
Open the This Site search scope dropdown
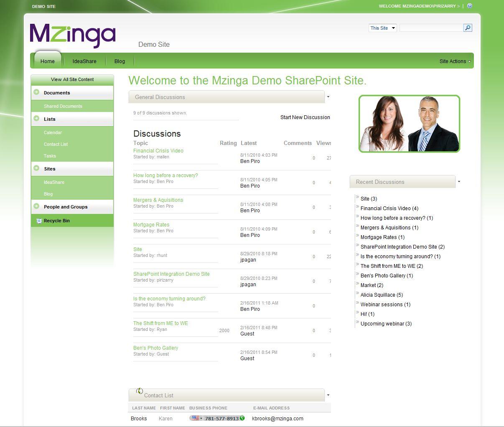382,28
